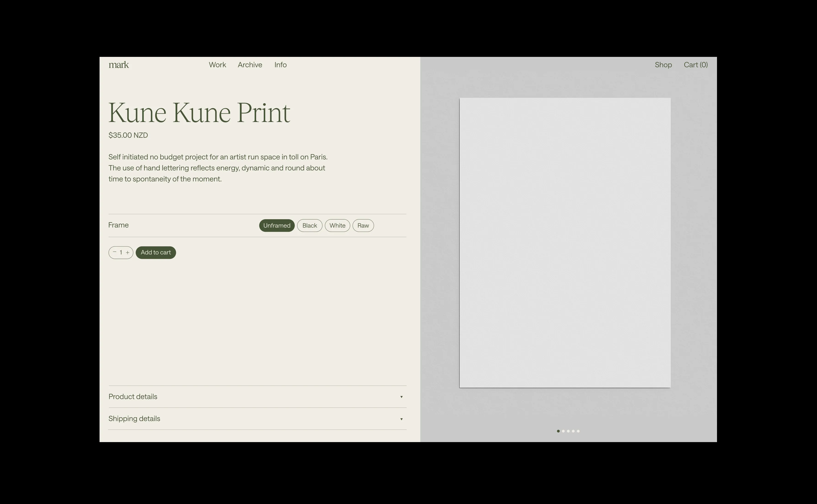The height and width of the screenshot is (504, 817).
Task: Decrease quantity with the minus icon
Action: click(114, 252)
